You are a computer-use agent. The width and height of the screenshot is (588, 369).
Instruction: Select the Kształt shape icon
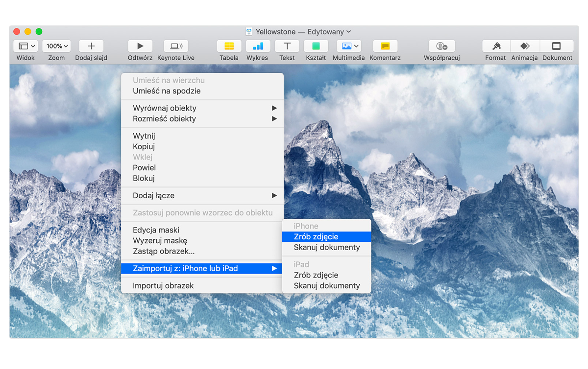[316, 46]
